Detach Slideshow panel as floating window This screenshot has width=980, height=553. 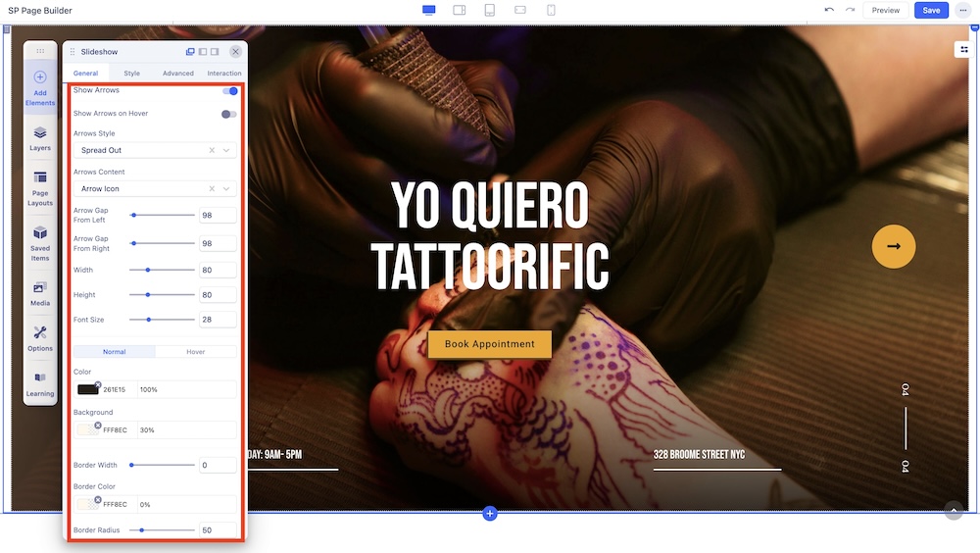pos(190,52)
